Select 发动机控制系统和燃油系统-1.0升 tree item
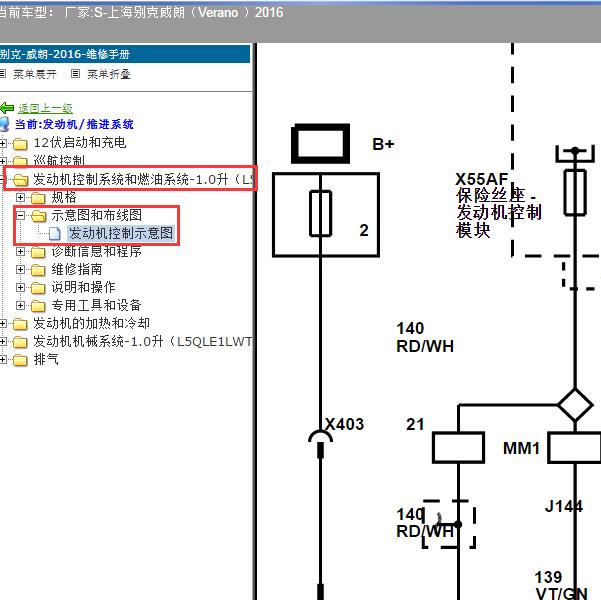601x600 pixels. point(143,179)
